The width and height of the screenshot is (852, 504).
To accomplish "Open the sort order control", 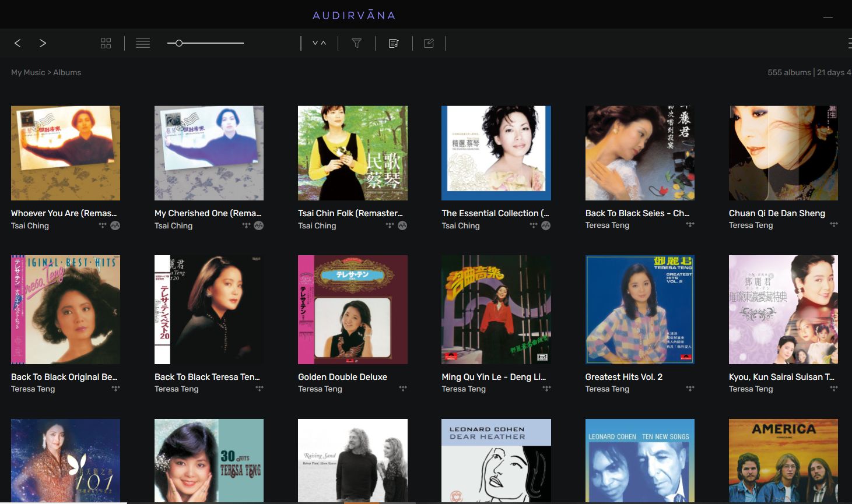I will tap(319, 43).
